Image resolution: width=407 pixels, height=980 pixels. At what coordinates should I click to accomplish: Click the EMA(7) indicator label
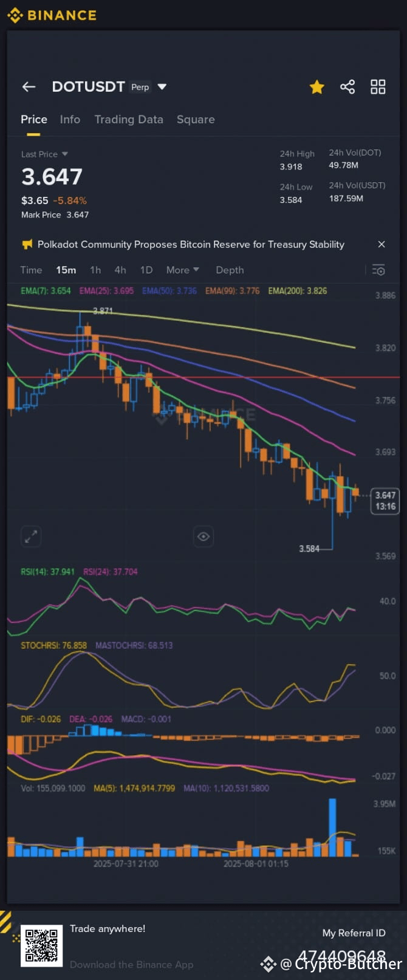click(46, 291)
